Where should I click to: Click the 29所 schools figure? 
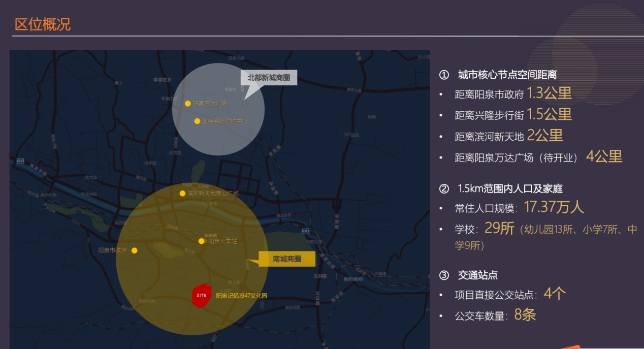click(x=499, y=229)
